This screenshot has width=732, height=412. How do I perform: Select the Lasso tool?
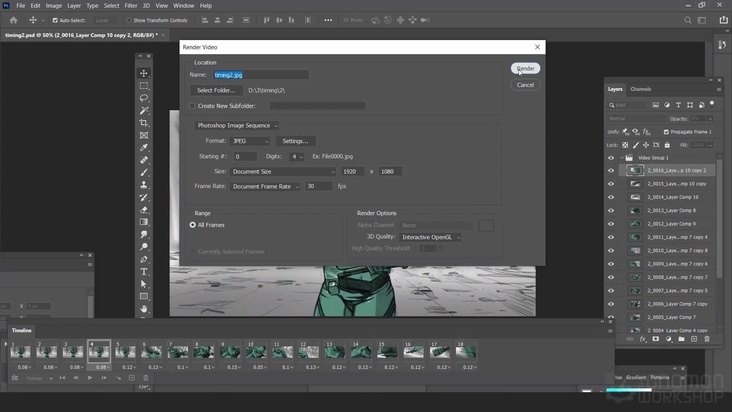click(x=144, y=98)
